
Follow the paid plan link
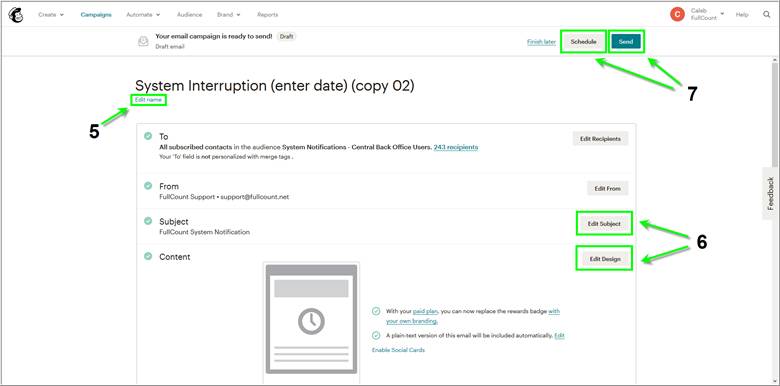[425, 311]
